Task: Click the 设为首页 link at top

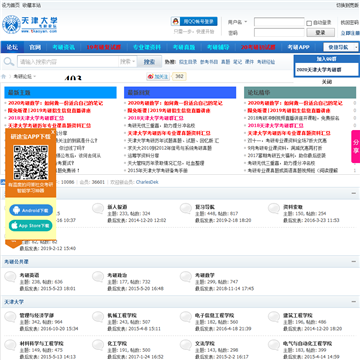Action: coord(11,5)
